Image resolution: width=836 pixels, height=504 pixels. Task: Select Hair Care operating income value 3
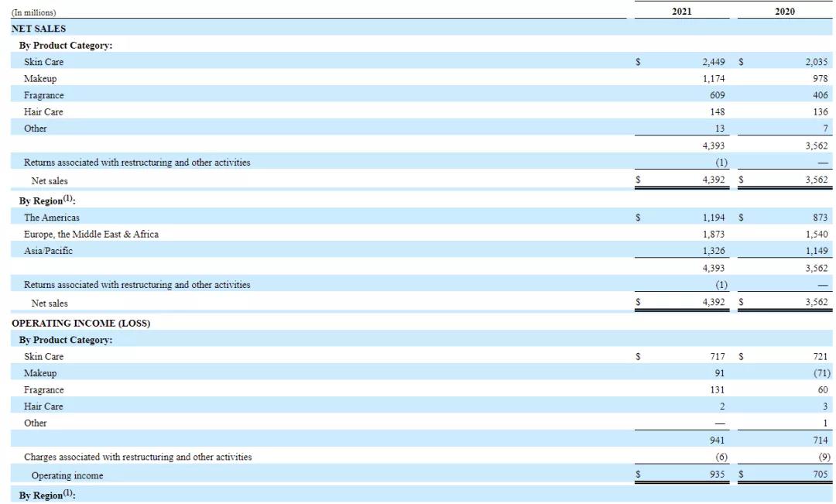[x=825, y=406]
